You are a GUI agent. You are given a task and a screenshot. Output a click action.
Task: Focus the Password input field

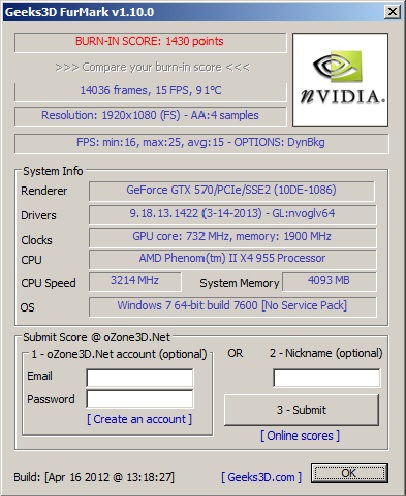point(140,399)
